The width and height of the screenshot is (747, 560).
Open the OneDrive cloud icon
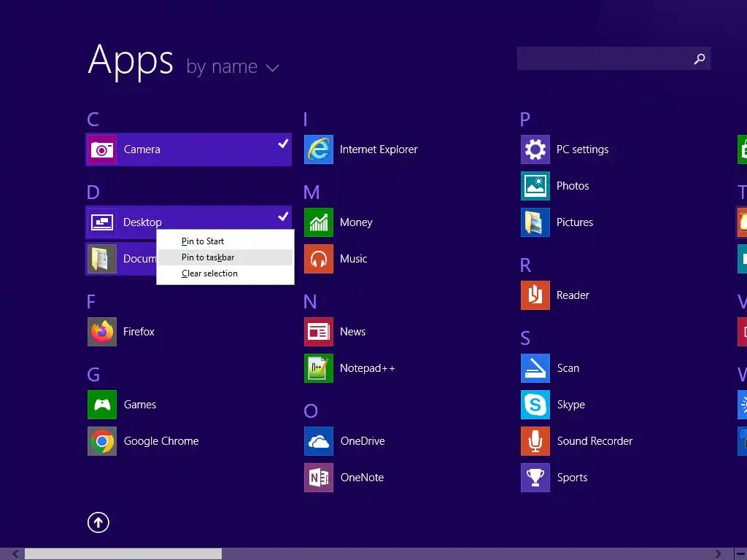point(319,441)
